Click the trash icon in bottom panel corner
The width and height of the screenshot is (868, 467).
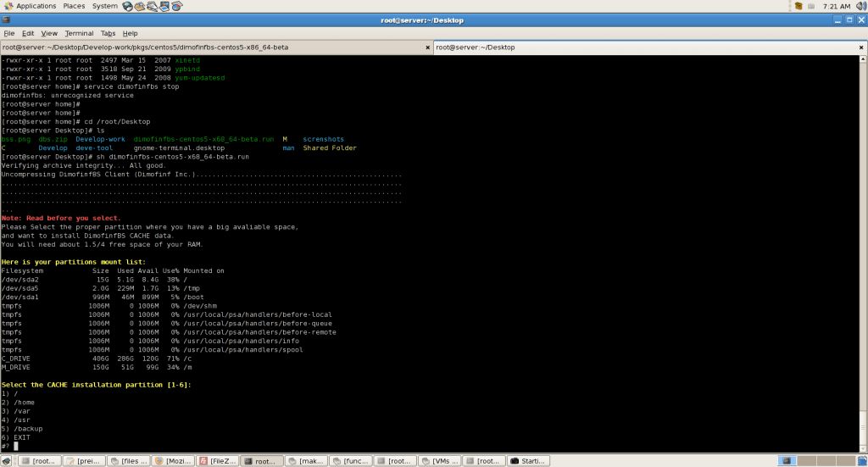pos(862,460)
